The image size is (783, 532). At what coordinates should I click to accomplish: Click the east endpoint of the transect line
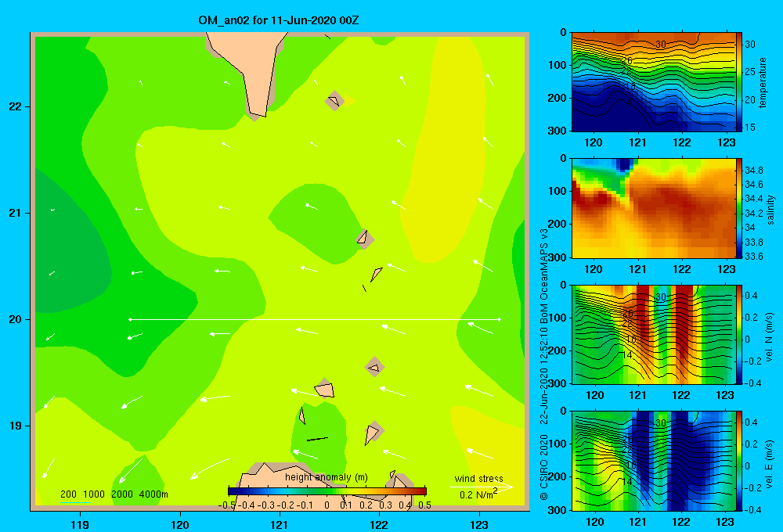pos(500,319)
